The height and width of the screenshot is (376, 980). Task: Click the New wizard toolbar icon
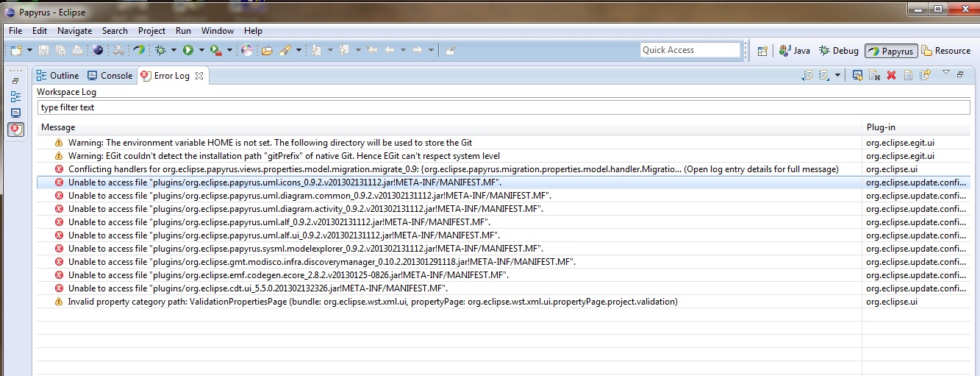[17, 50]
